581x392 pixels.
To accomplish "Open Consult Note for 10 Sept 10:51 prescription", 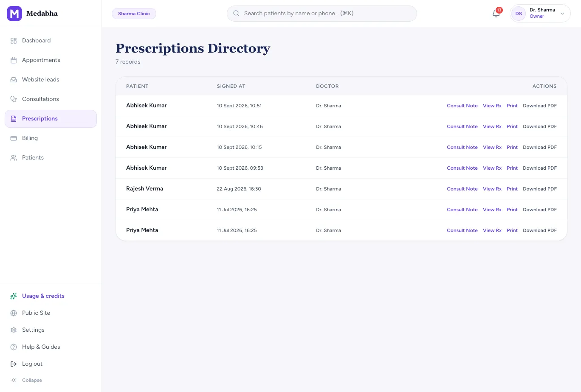I will [x=462, y=106].
